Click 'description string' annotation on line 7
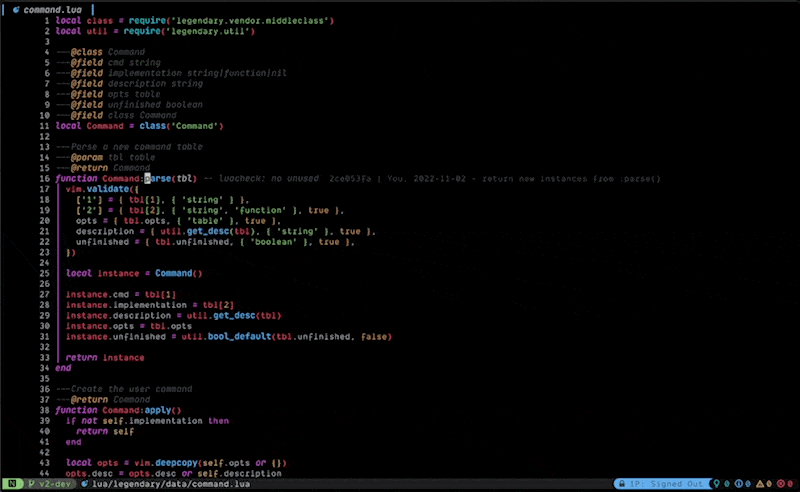This screenshot has width=800, height=492. [x=155, y=84]
